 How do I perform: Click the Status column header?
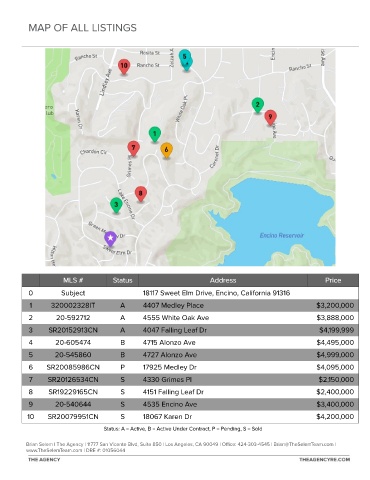click(x=122, y=280)
